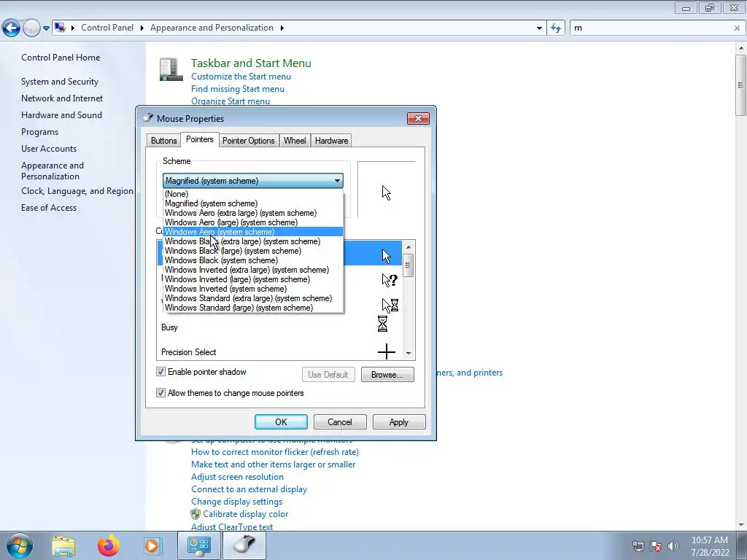Collapse the Scheme dropdown arrow
Screen dimensions: 747x560
coord(337,181)
